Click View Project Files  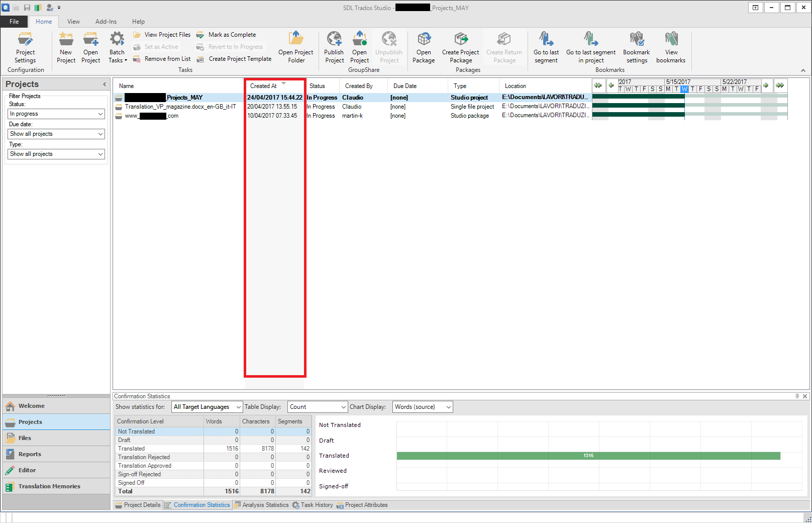pos(162,35)
